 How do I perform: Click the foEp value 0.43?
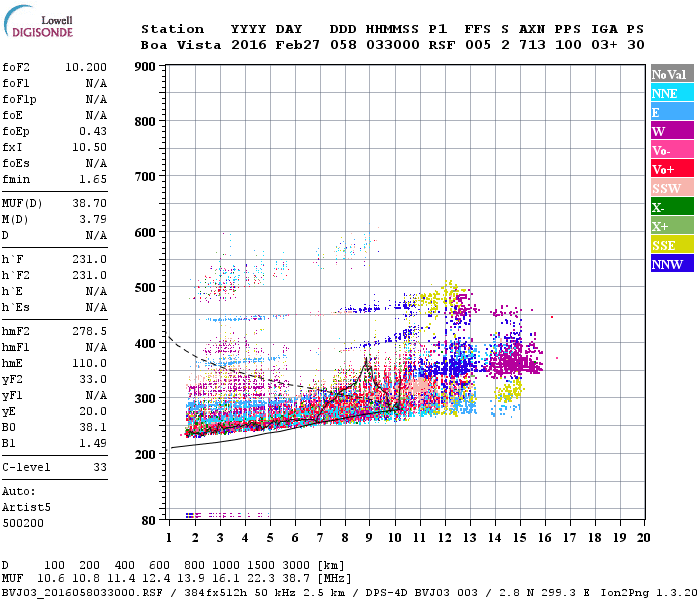tap(93, 131)
